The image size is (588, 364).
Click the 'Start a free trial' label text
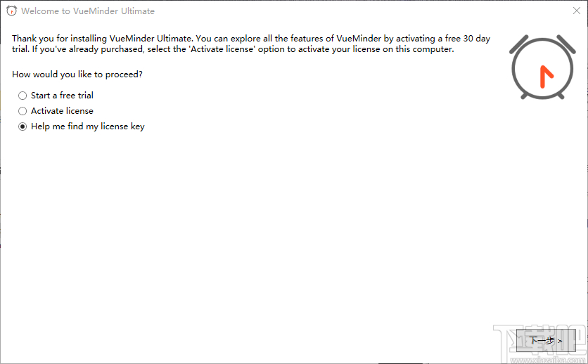pyautogui.click(x=62, y=96)
